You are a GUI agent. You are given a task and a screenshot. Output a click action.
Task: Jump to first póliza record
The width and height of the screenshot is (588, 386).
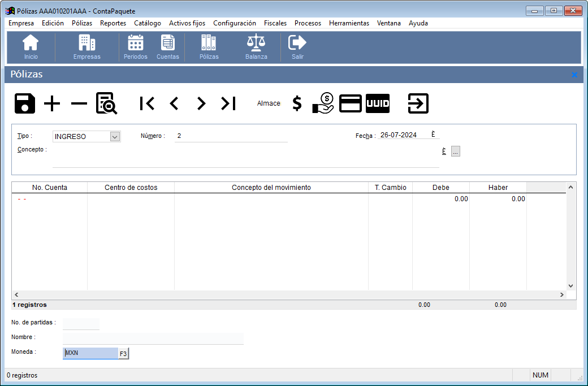pos(147,103)
